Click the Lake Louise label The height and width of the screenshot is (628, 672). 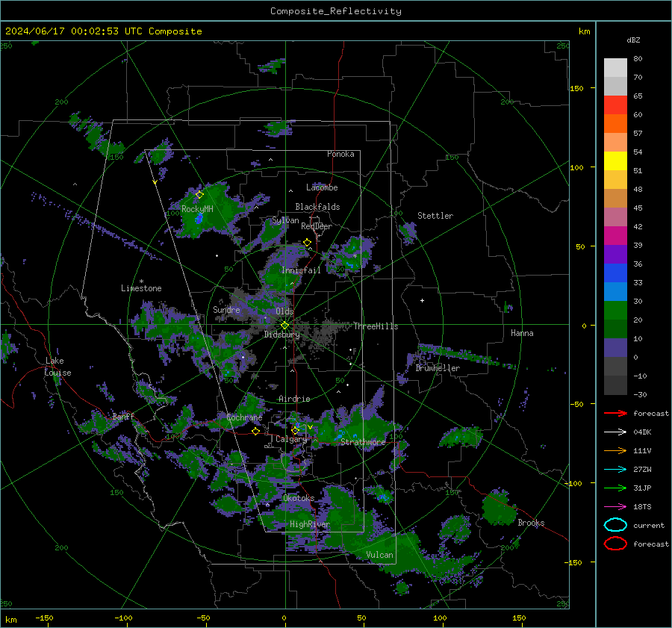tap(57, 367)
